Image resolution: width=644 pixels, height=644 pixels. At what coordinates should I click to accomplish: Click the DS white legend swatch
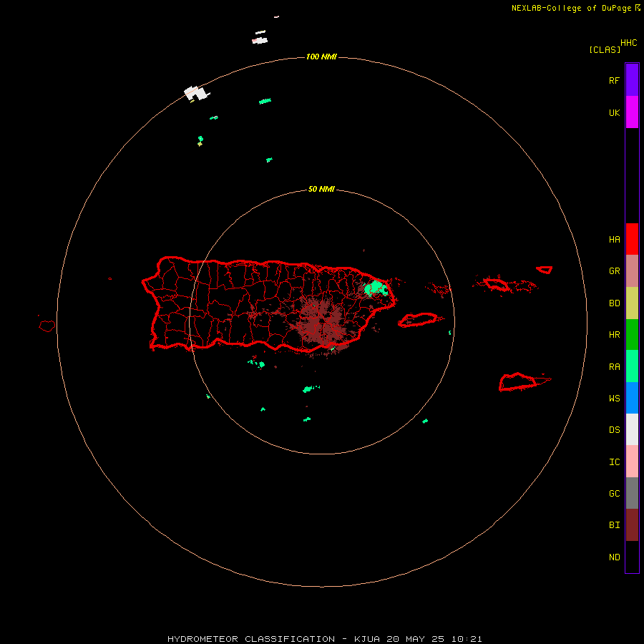[632, 429]
